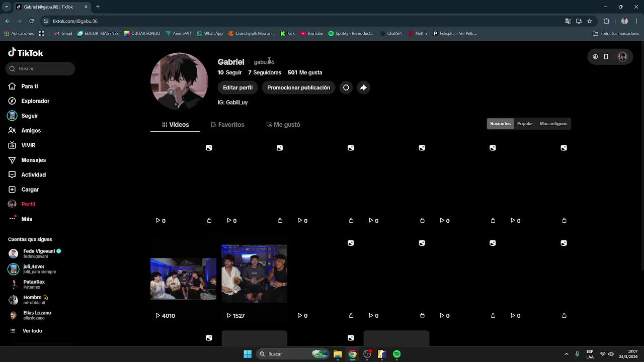The width and height of the screenshot is (644, 362).
Task: Open the tab search dropdown arrow
Action: [7, 7]
